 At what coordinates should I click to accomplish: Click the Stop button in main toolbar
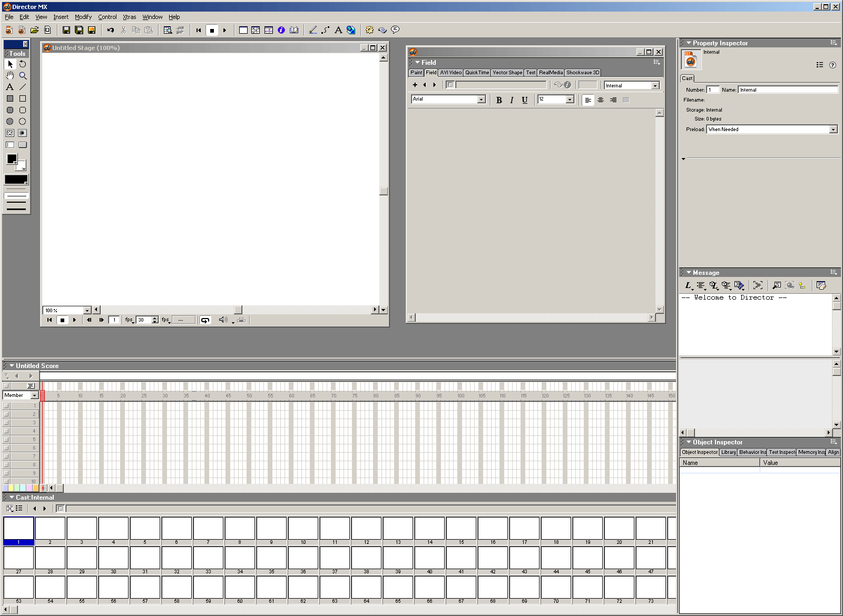tap(212, 30)
